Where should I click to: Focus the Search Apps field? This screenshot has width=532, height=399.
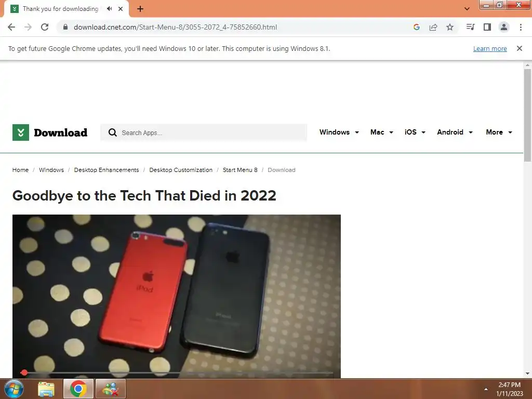(x=204, y=132)
